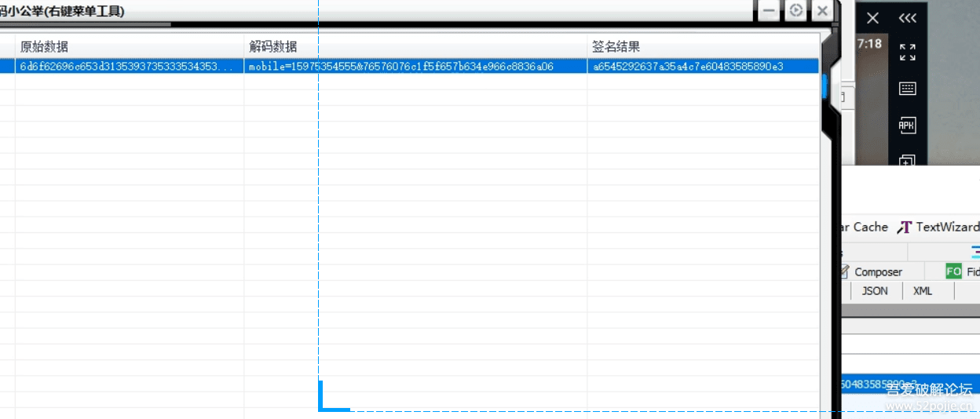Open the TextWizard tool
Viewport: 980px width, 419px height.
939,227
